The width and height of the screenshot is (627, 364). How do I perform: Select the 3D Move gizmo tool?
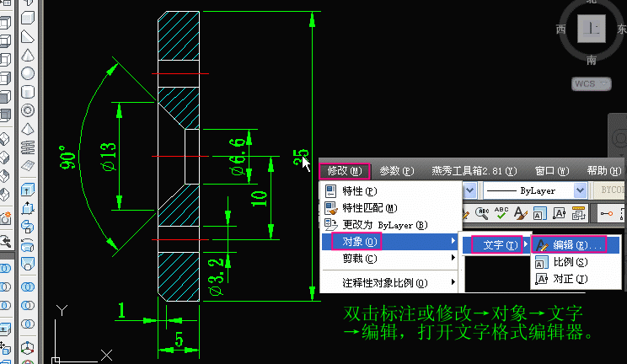pyautogui.click(x=28, y=348)
